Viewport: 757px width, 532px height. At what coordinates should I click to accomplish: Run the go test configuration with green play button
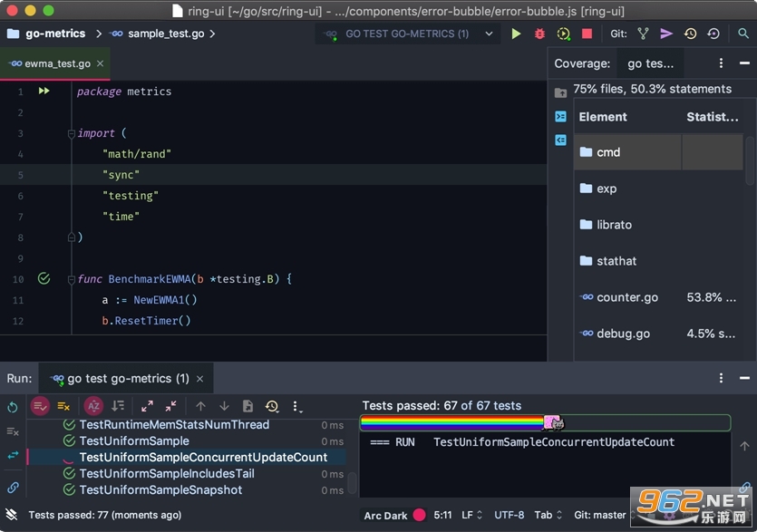516,34
